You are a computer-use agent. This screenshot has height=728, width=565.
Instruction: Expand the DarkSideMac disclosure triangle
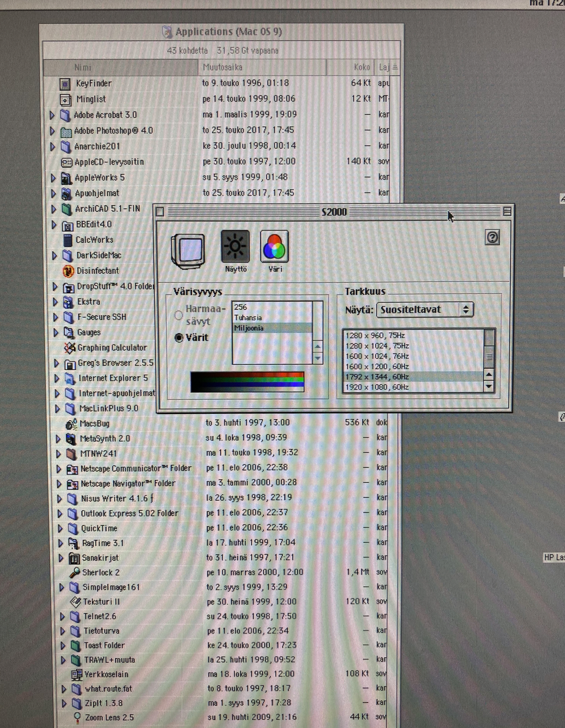click(54, 256)
